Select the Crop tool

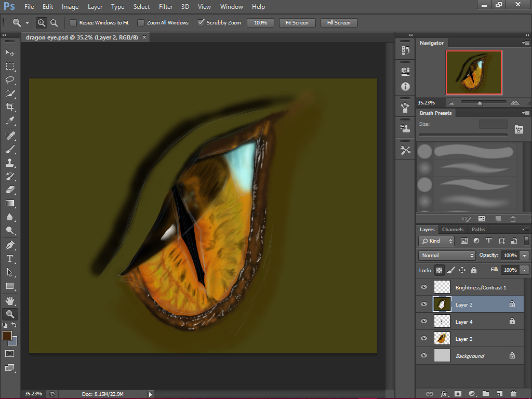pos(9,107)
